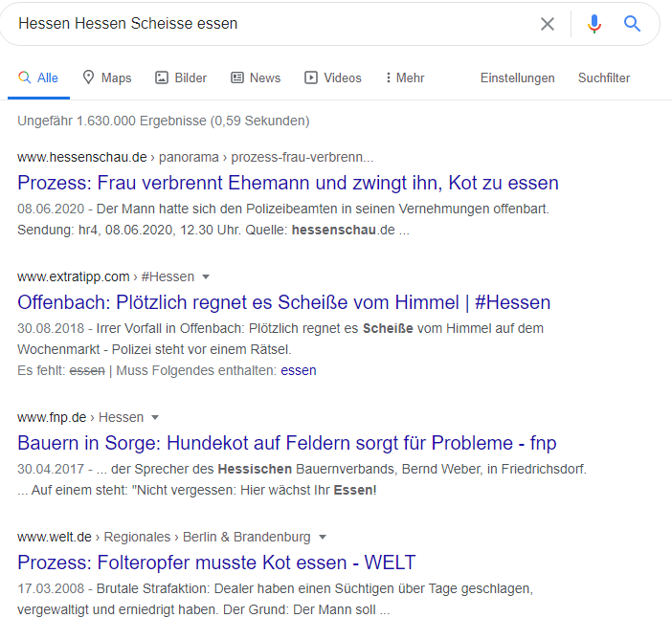The image size is (672, 640).
Task: Click the Bilder image icon
Action: (x=161, y=77)
